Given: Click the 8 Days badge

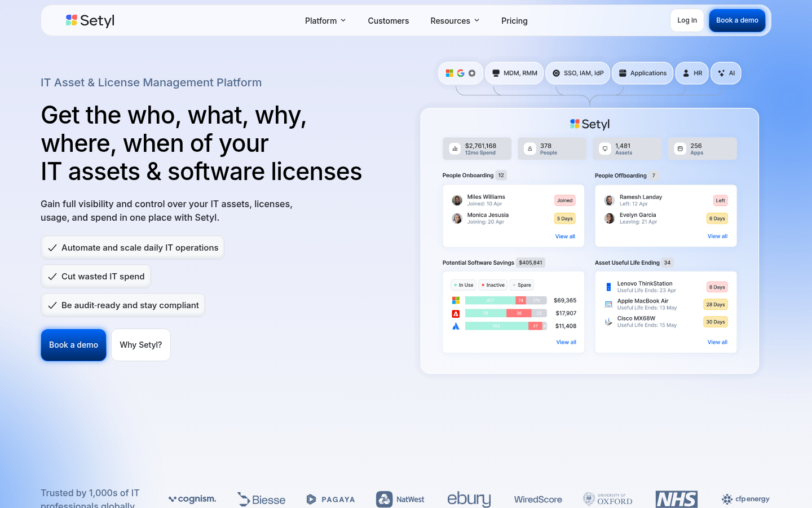Looking at the screenshot, I should pyautogui.click(x=717, y=287).
